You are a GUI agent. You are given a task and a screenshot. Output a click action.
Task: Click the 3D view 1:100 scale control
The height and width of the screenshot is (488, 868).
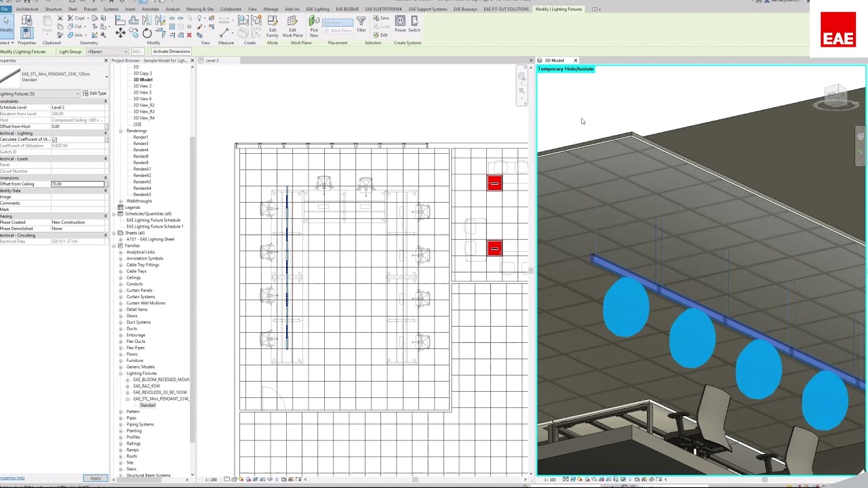pos(550,479)
